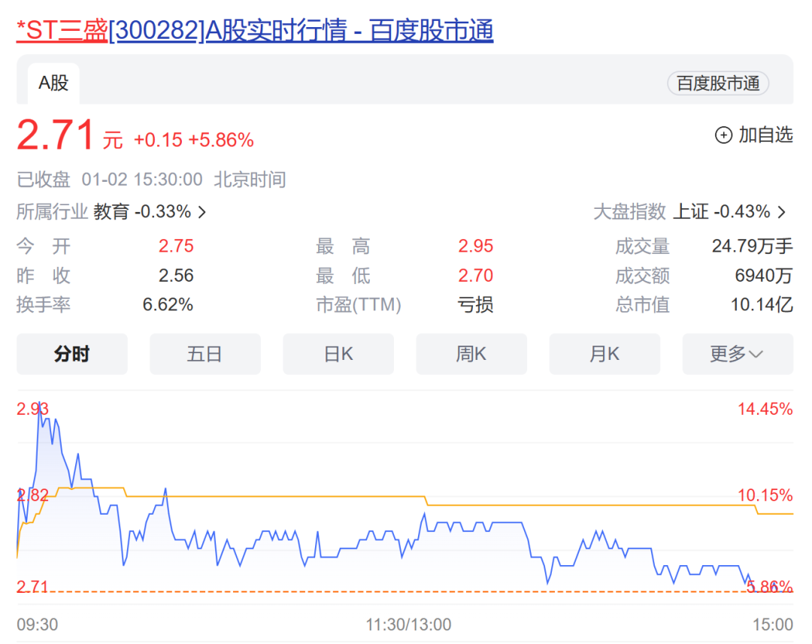Click the closing time 01-02 15:30:00
The width and height of the screenshot is (812, 644).
point(142,180)
